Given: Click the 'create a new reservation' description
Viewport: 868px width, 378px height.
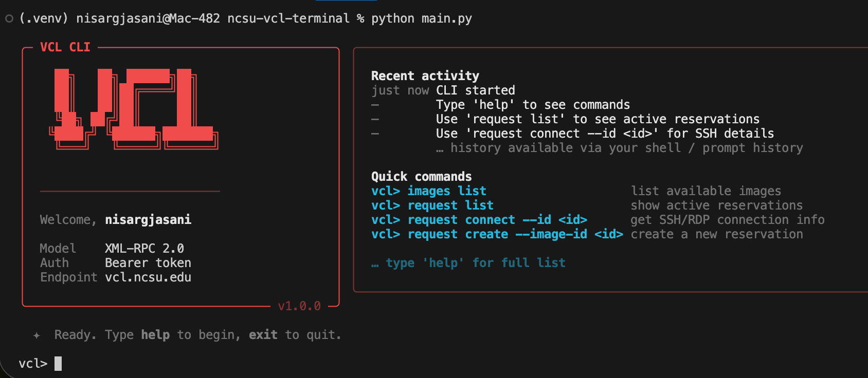Looking at the screenshot, I should (717, 234).
